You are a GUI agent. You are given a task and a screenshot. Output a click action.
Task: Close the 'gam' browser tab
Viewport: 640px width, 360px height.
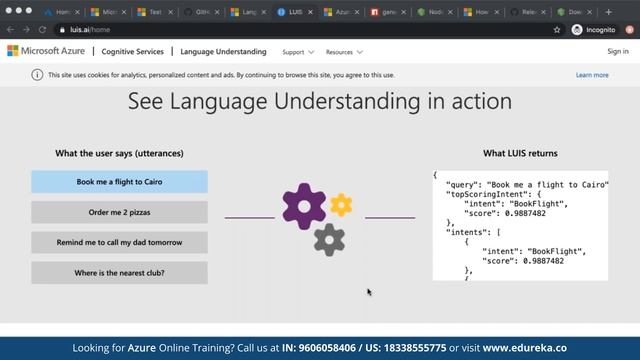click(x=403, y=12)
